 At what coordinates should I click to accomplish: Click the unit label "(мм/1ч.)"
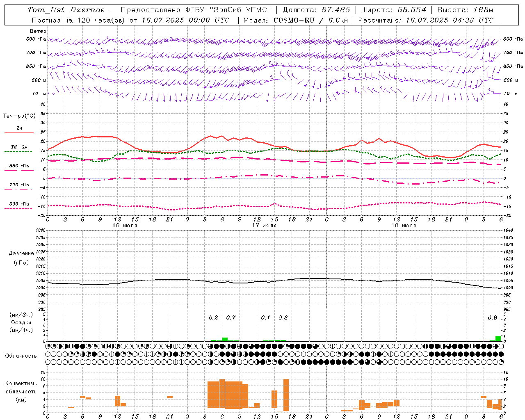(21, 330)
